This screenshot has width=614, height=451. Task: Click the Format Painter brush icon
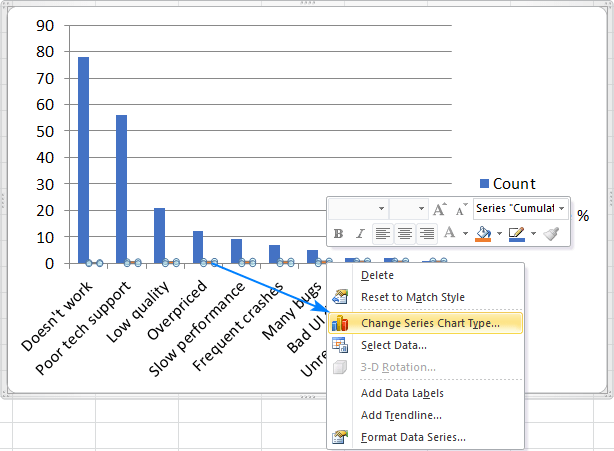click(552, 234)
